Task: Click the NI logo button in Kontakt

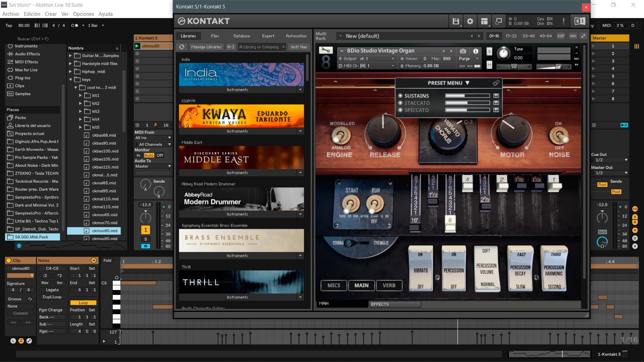Action: coord(580,21)
